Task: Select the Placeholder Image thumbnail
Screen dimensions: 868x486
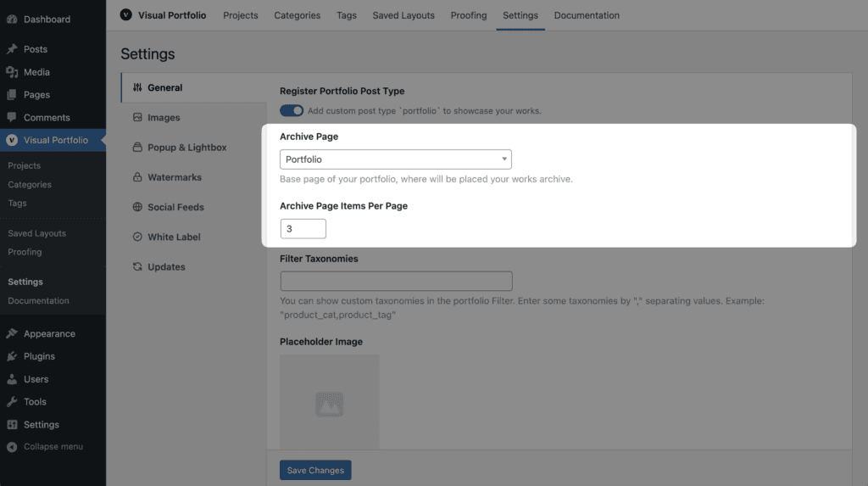Action: pyautogui.click(x=330, y=402)
